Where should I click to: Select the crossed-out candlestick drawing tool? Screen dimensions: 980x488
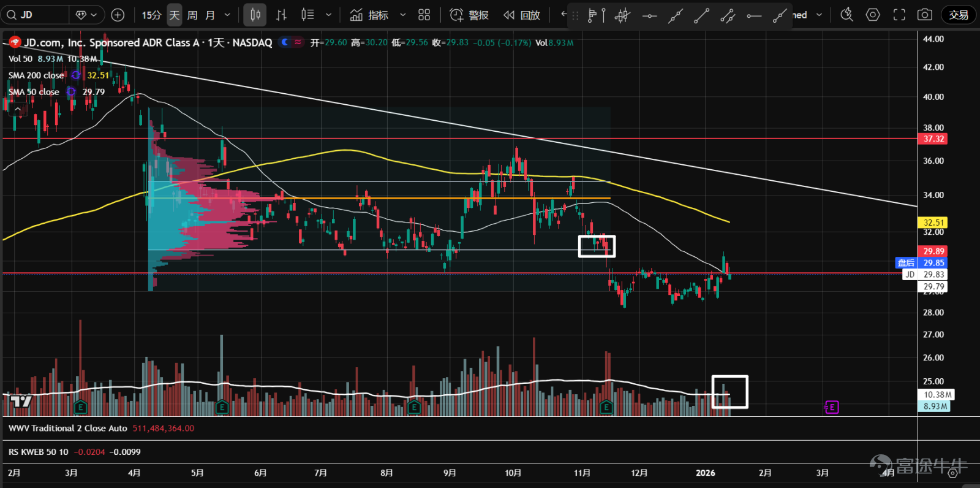[622, 15]
